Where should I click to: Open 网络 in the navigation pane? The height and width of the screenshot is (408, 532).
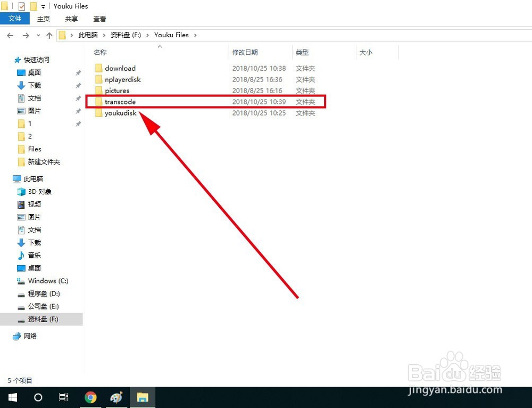[30, 336]
